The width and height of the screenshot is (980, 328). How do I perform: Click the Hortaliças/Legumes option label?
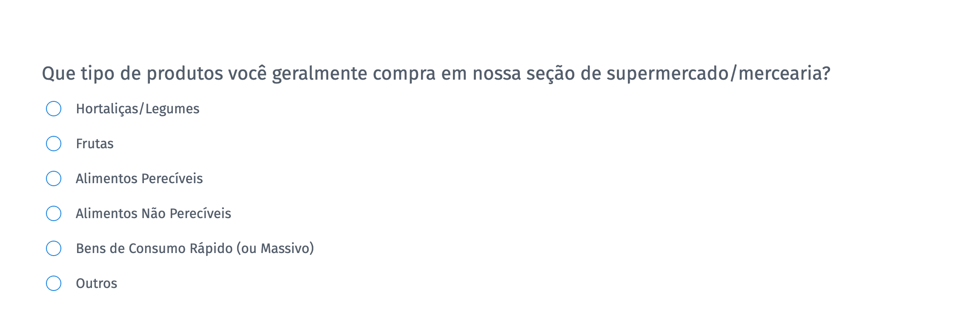pos(137,109)
